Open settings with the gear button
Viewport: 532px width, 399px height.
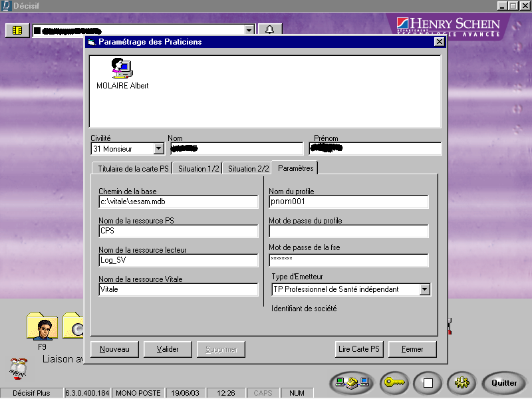pyautogui.click(x=462, y=383)
